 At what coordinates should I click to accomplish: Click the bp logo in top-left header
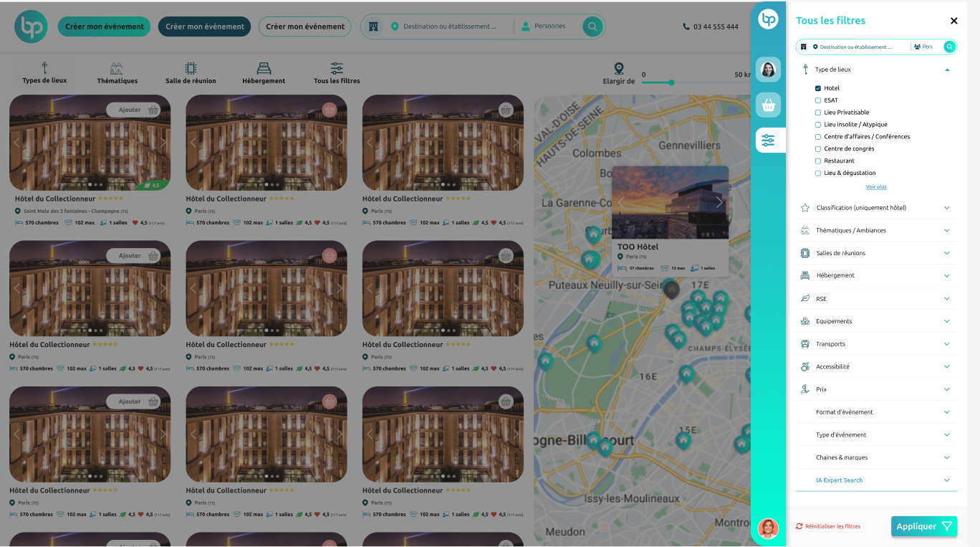pos(31,27)
